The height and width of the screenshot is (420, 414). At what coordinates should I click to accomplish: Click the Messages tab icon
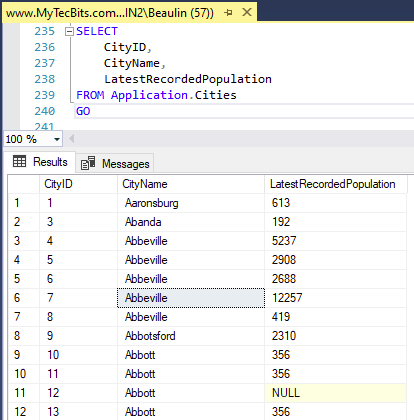click(88, 163)
